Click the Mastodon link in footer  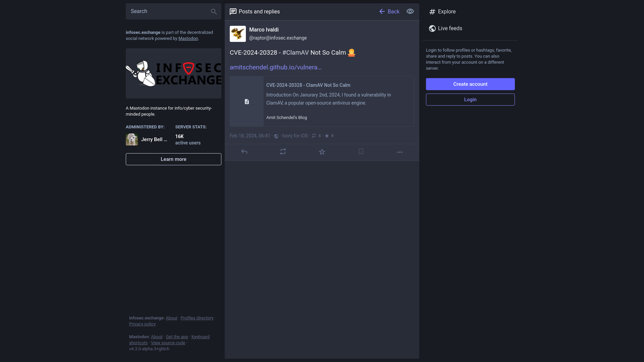139,337
